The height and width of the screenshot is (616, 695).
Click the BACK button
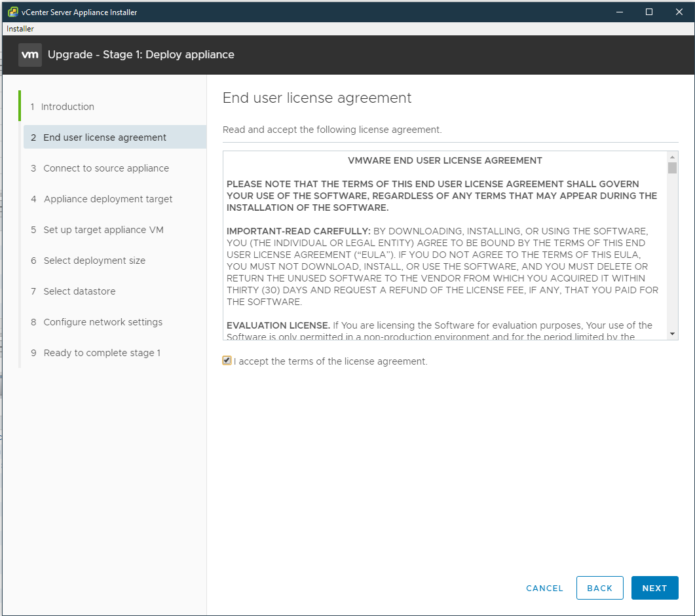599,588
